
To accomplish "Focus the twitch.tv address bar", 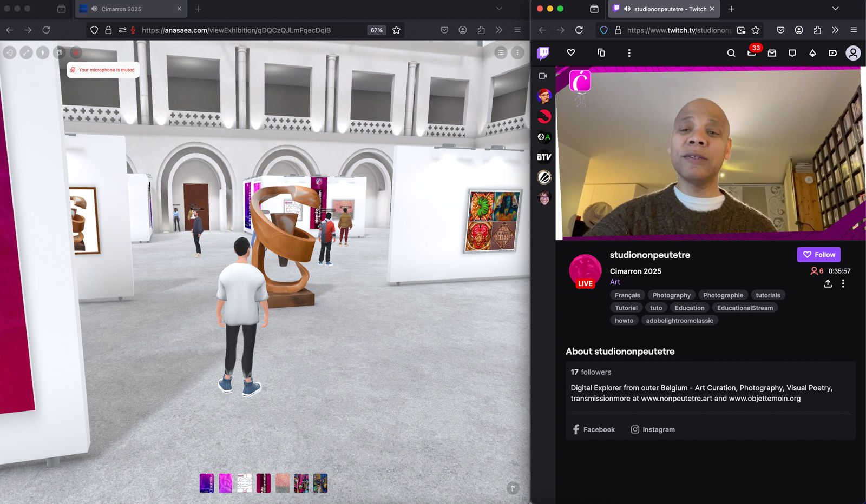I will (x=679, y=30).
